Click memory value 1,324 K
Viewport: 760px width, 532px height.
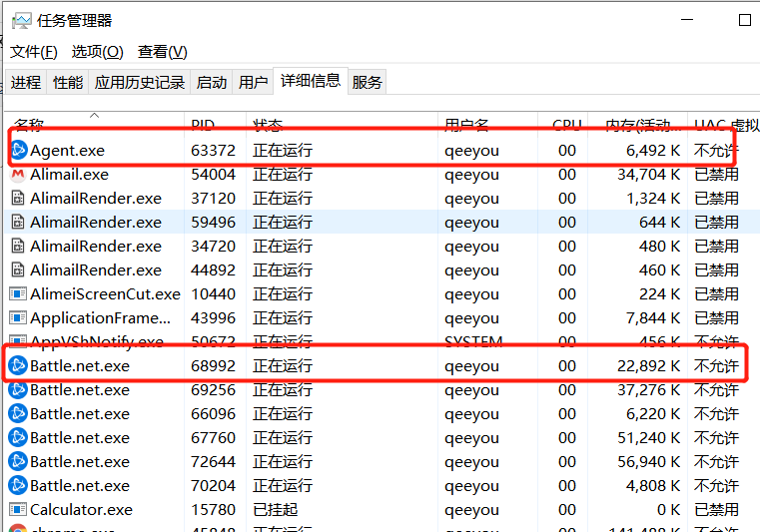pyautogui.click(x=653, y=198)
